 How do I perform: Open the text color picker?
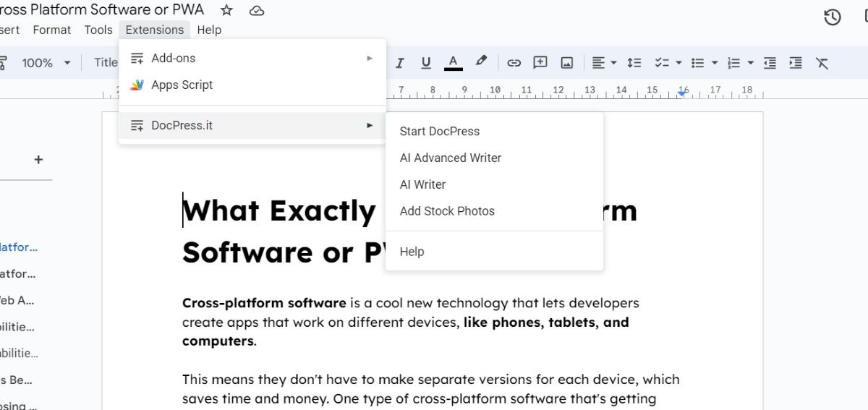coord(453,63)
